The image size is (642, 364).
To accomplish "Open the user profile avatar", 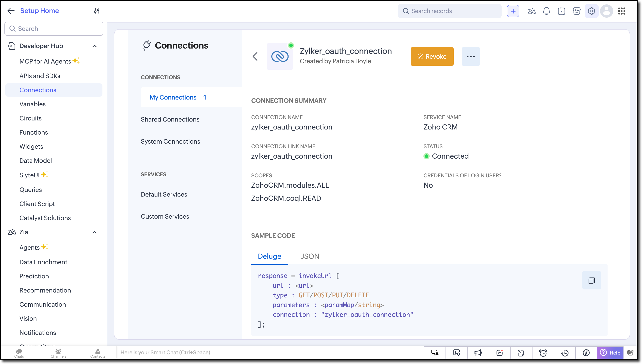I will point(606,11).
